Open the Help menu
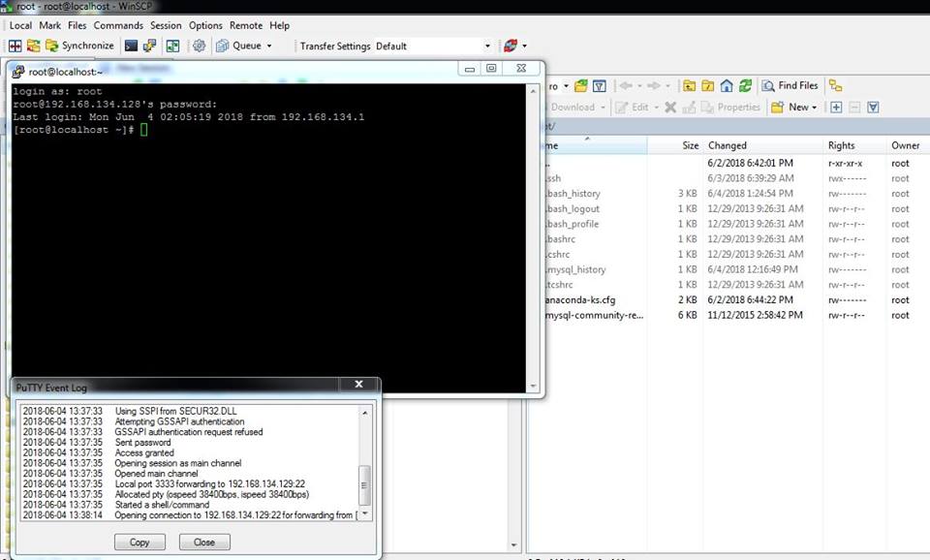Screen dimensions: 930x560 click(x=279, y=25)
